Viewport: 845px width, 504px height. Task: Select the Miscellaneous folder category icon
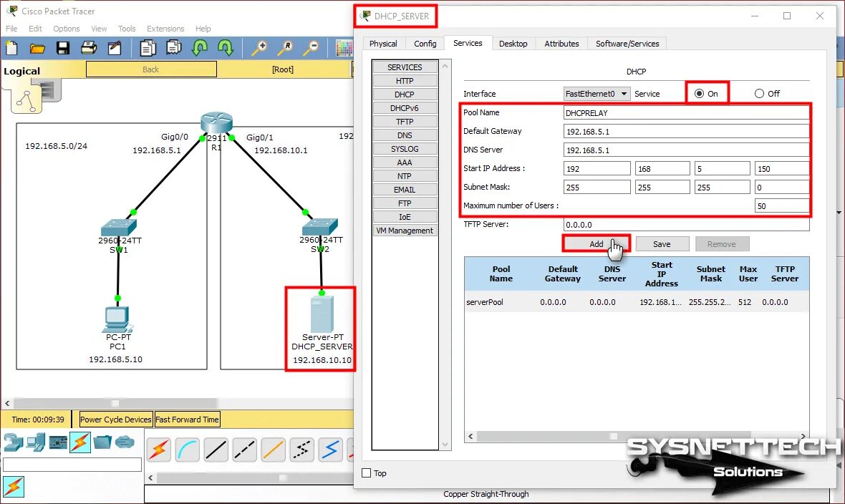(x=102, y=442)
